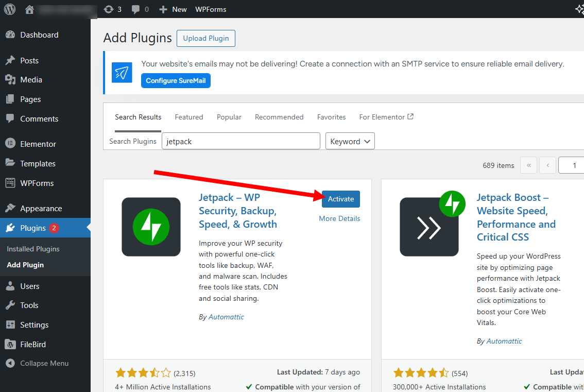Switch to the Featured plugins tab

(188, 117)
